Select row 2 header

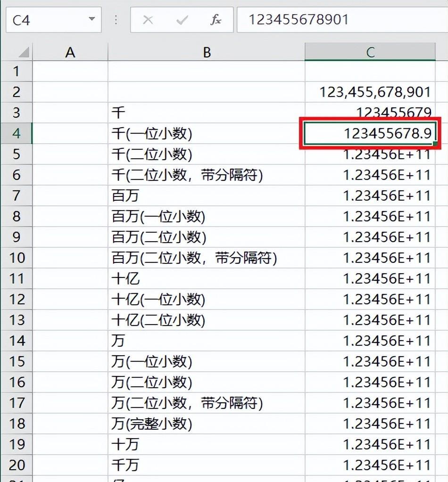point(17,92)
